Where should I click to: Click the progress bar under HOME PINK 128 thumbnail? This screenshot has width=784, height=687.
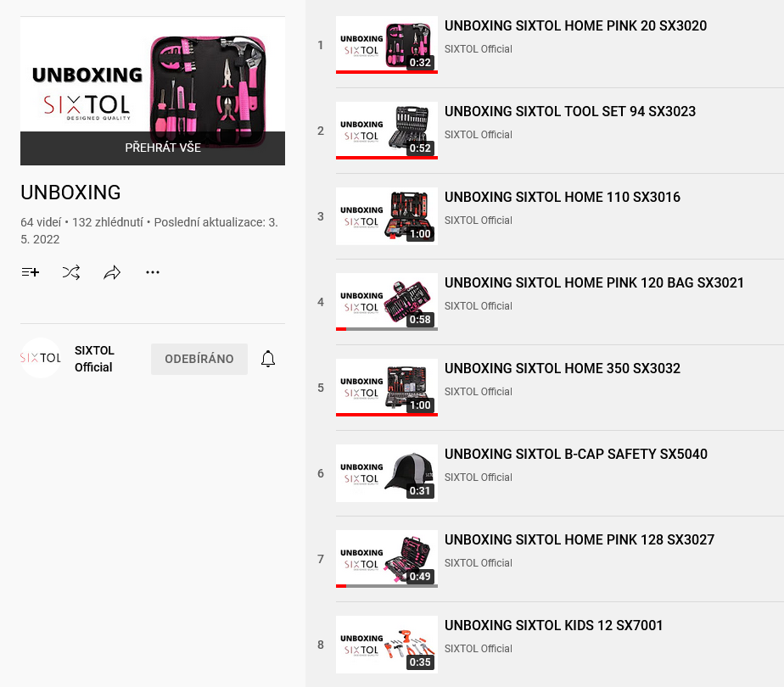387,586
